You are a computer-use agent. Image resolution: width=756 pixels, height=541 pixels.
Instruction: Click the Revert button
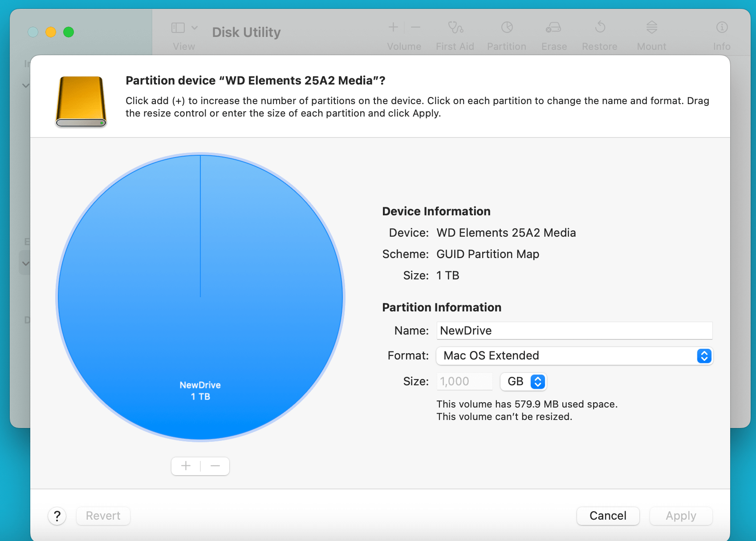(x=103, y=516)
